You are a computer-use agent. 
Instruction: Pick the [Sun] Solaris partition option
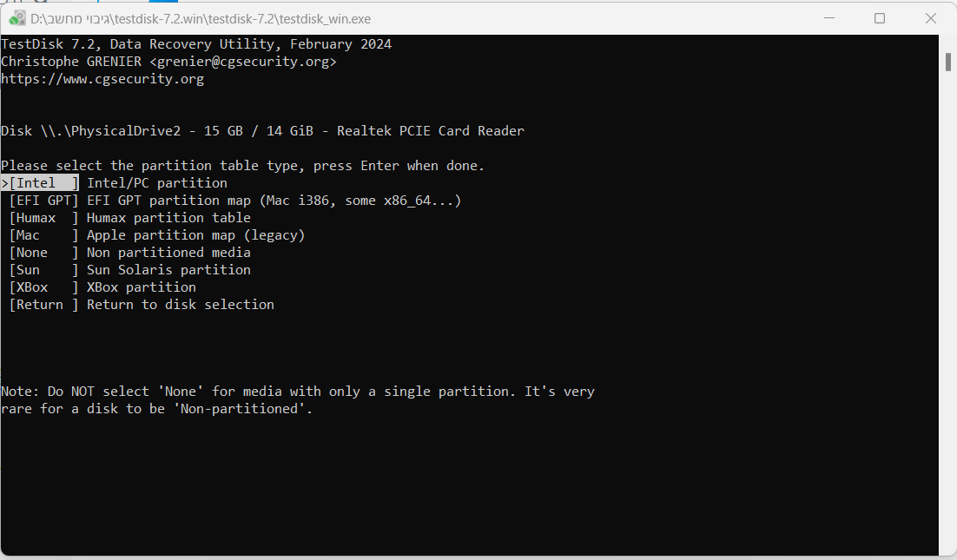tap(44, 270)
